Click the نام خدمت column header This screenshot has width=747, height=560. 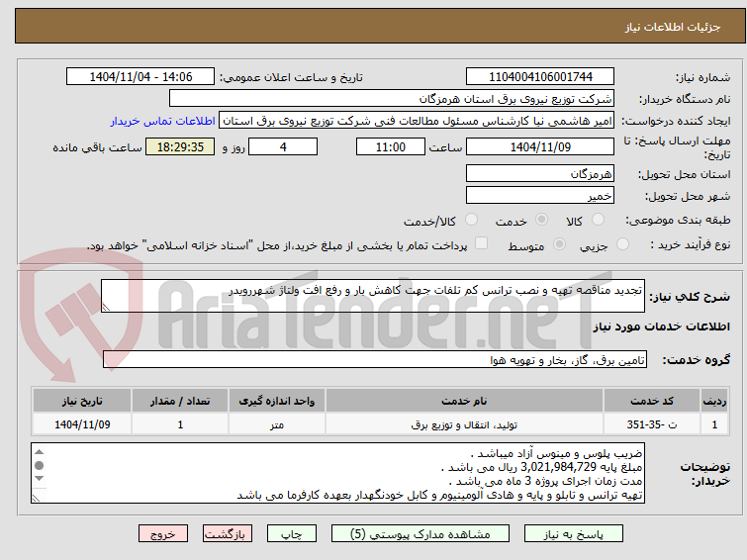(464, 401)
